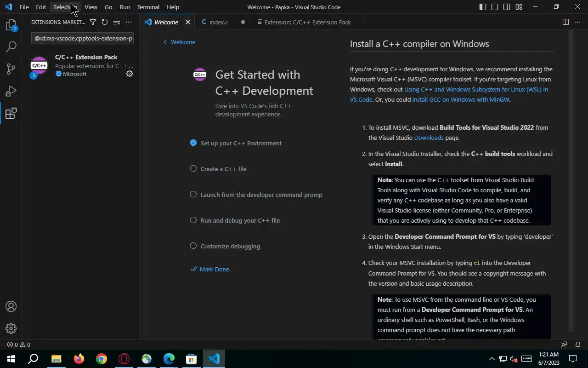Open Microsoft Store from taskbar

(192, 359)
